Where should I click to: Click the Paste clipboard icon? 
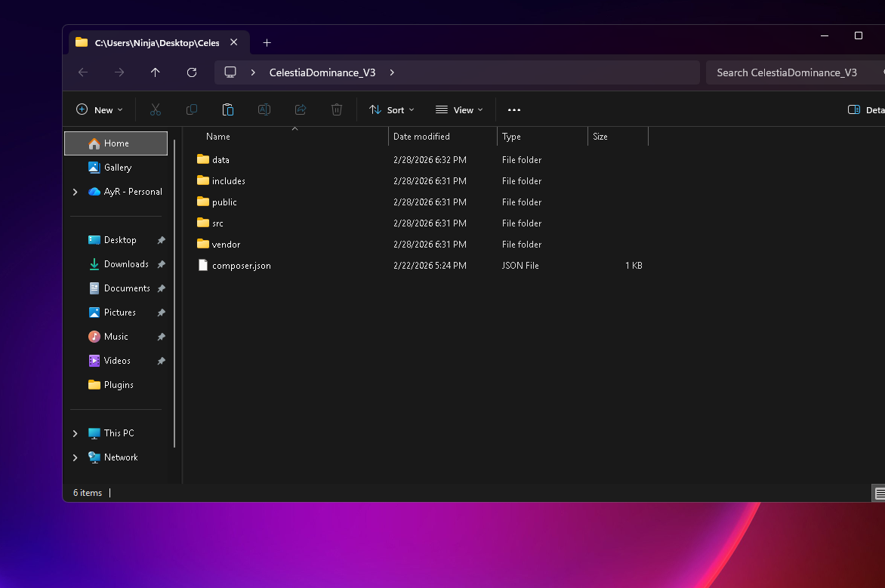click(228, 110)
